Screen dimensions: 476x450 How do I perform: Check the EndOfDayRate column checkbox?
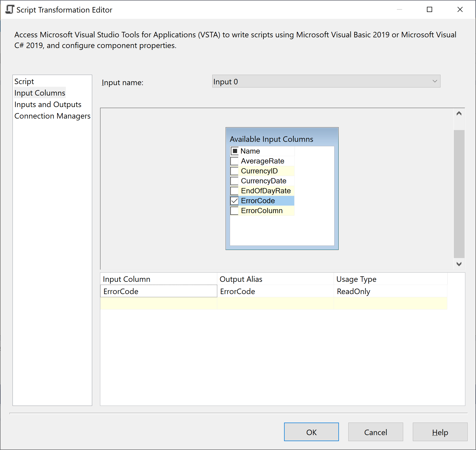[234, 191]
